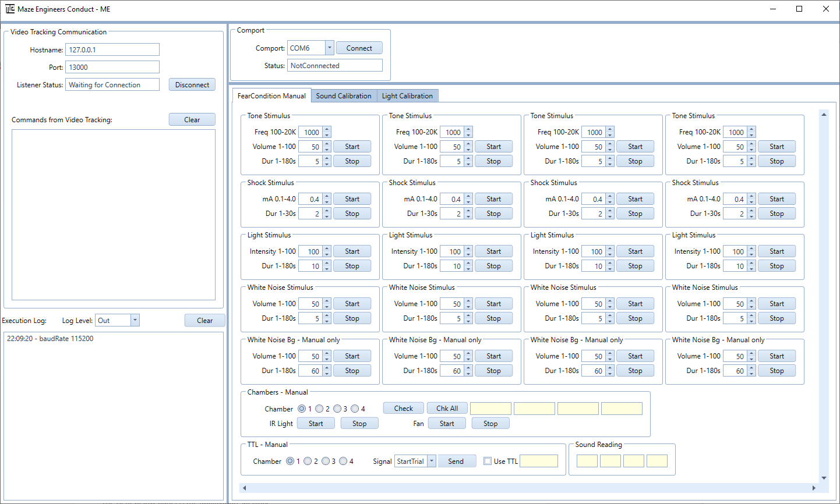Click the Maze Engineers app icon in title bar

(10, 9)
